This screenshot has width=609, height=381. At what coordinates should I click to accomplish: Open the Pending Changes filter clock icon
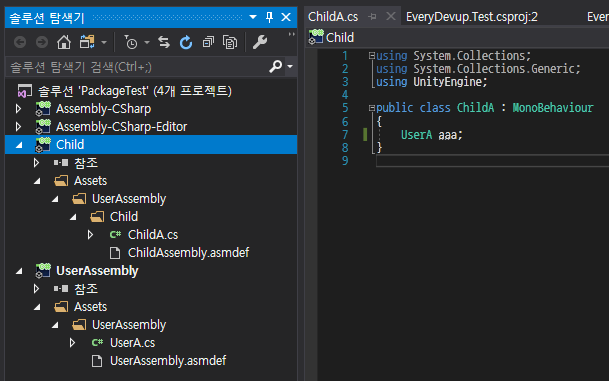point(130,42)
